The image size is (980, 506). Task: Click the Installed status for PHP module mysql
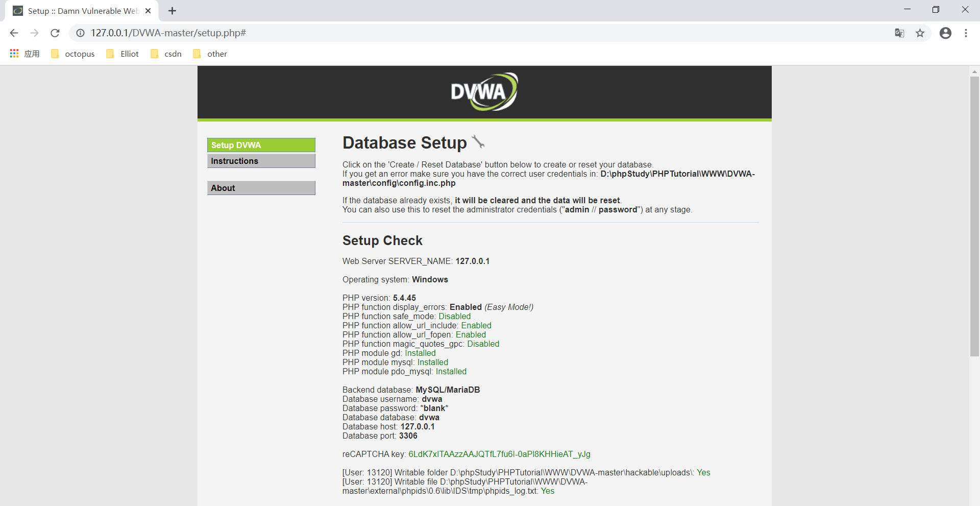click(x=433, y=362)
